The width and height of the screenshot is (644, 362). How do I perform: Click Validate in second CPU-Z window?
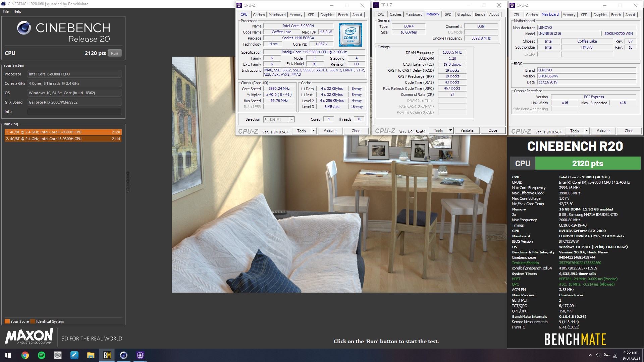click(467, 131)
